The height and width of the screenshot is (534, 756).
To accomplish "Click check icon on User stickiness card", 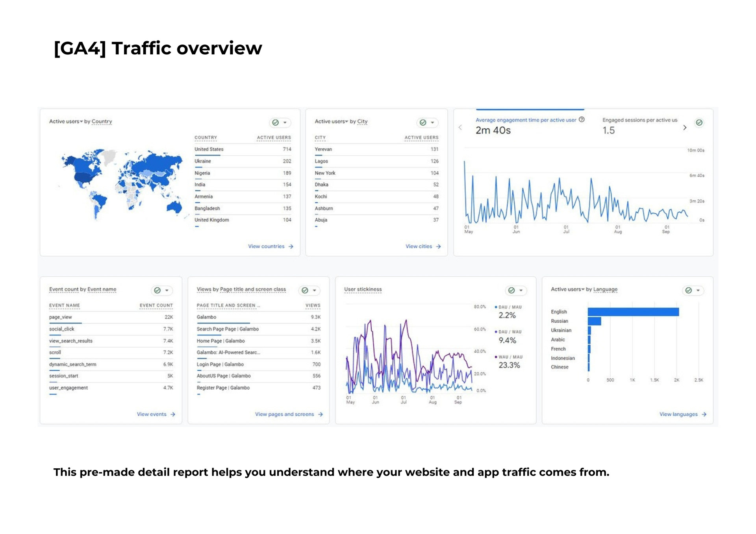I will [511, 290].
